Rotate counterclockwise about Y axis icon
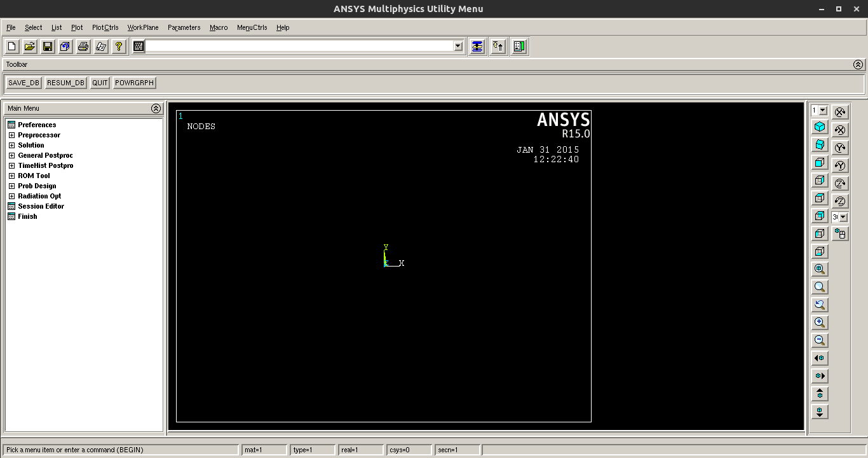This screenshot has height=458, width=868. click(840, 165)
